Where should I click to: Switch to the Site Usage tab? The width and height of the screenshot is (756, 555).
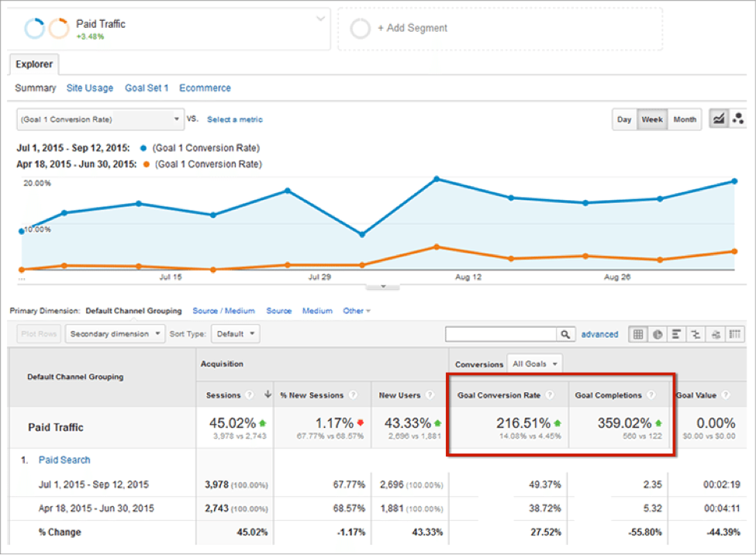90,88
